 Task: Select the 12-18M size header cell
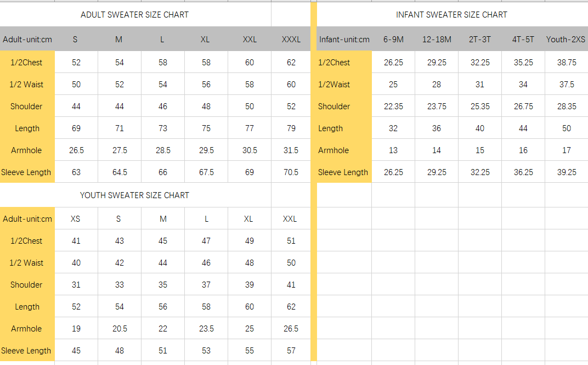click(x=437, y=40)
